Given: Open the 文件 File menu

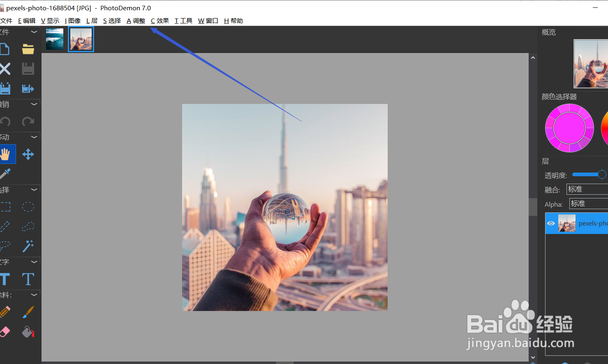Looking at the screenshot, I should [x=6, y=21].
